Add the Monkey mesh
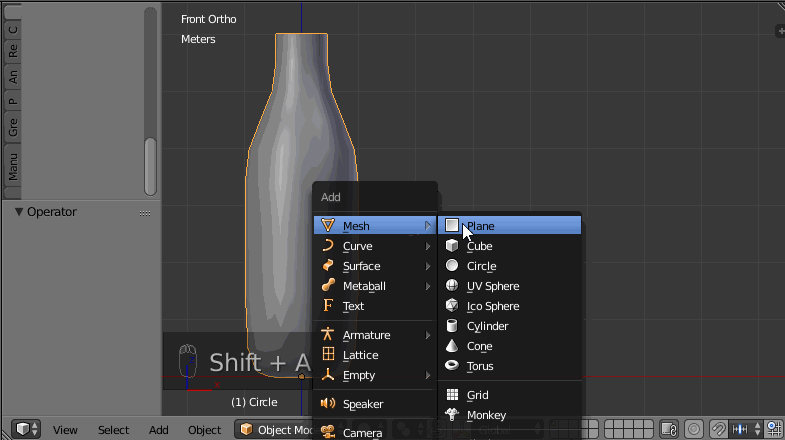Screen dimensions: 785x440 509,415
